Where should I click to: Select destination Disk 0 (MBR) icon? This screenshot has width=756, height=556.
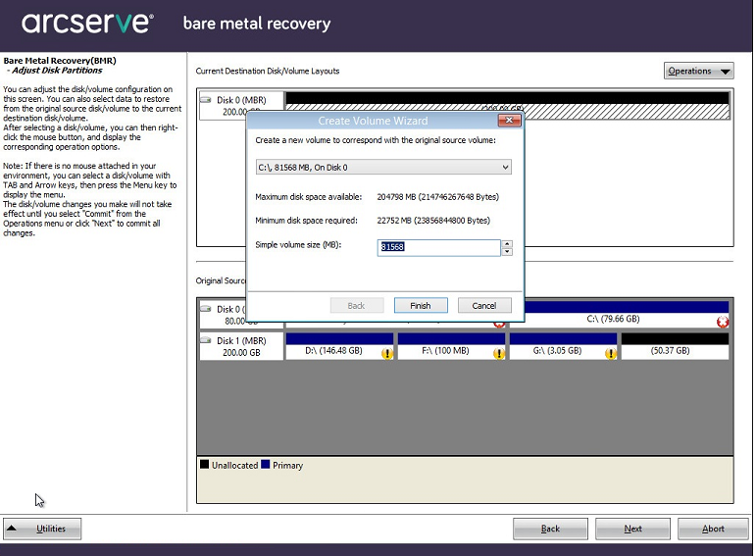pos(206,100)
